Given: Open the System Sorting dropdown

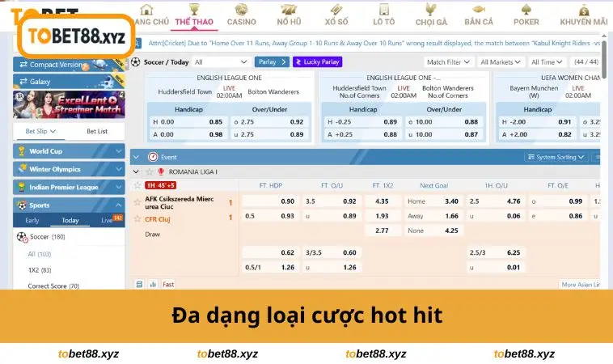Looking at the screenshot, I should coord(556,157).
